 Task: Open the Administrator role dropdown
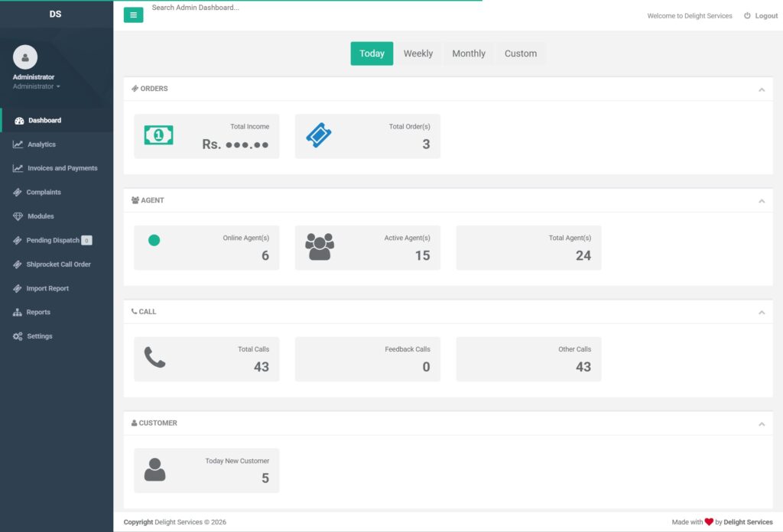point(37,86)
